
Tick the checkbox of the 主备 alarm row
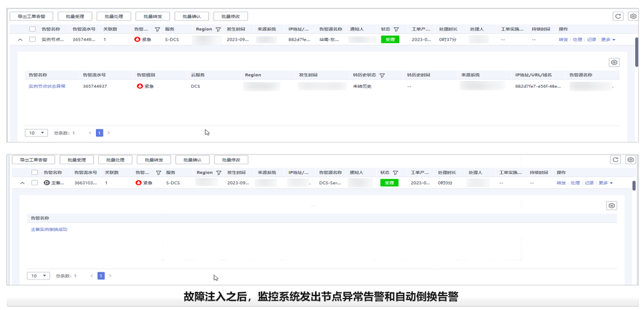[x=35, y=183]
